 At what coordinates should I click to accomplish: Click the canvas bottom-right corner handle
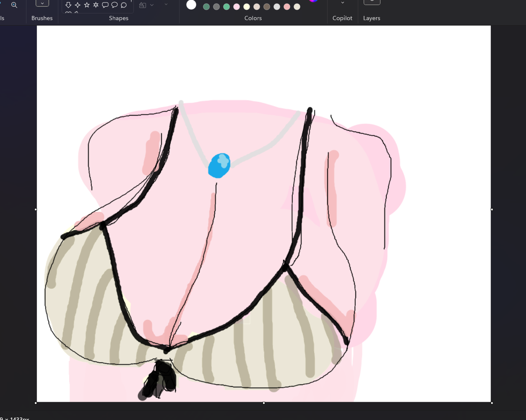click(x=492, y=403)
